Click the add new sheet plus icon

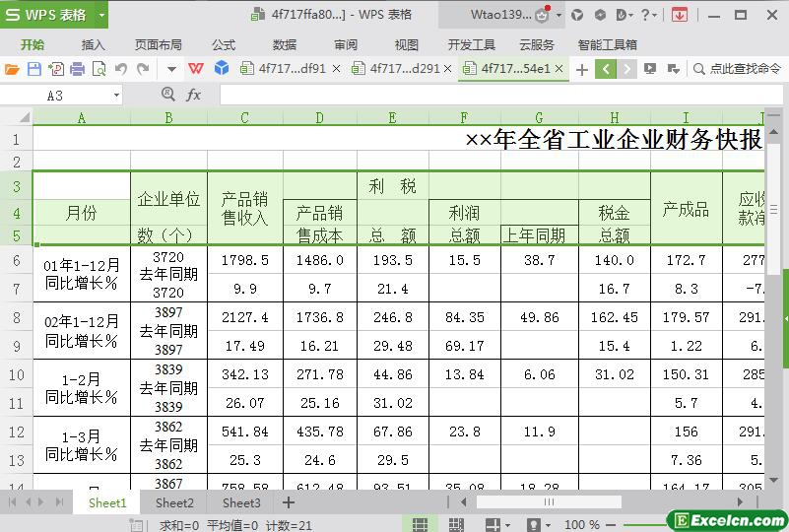[x=289, y=502]
